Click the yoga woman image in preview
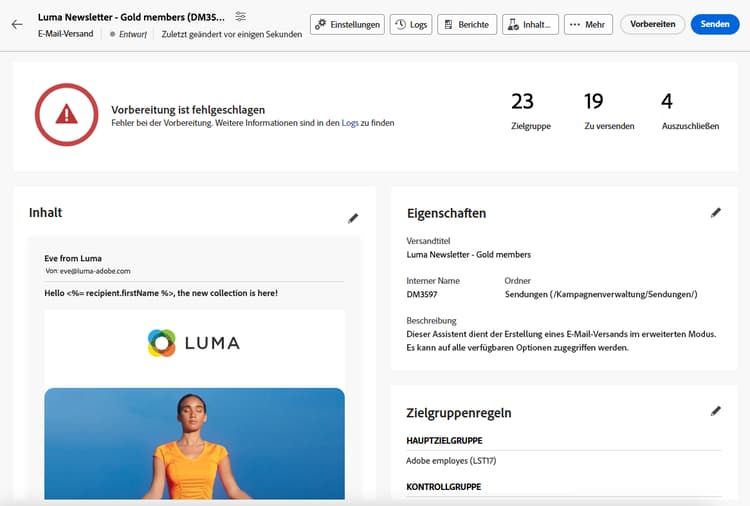Image resolution: width=750 pixels, height=506 pixels. point(194,444)
